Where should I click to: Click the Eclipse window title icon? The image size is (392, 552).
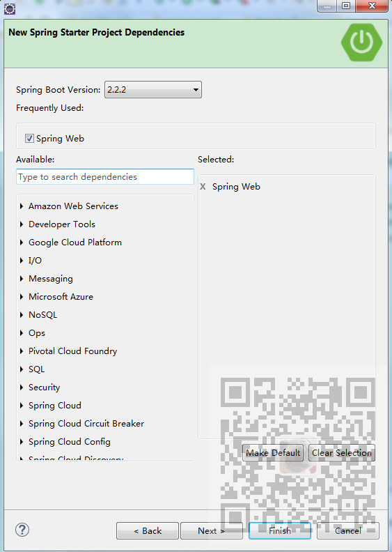(10, 9)
